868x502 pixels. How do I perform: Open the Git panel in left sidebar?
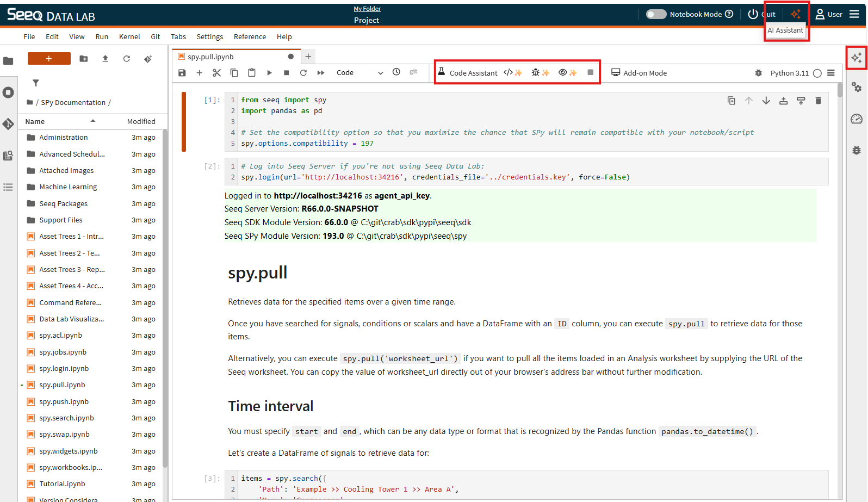click(8, 124)
